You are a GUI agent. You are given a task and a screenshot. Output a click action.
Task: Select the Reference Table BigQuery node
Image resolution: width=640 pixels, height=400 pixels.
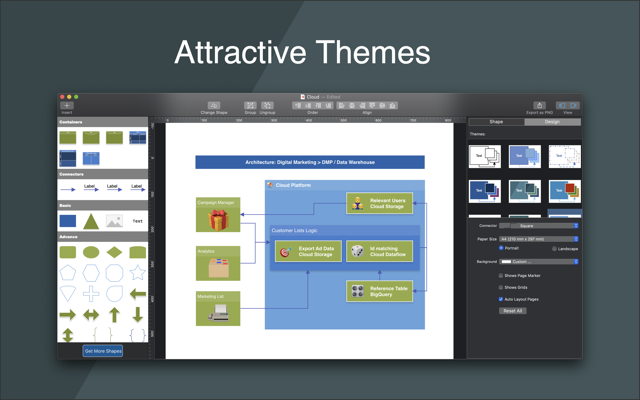click(x=380, y=291)
